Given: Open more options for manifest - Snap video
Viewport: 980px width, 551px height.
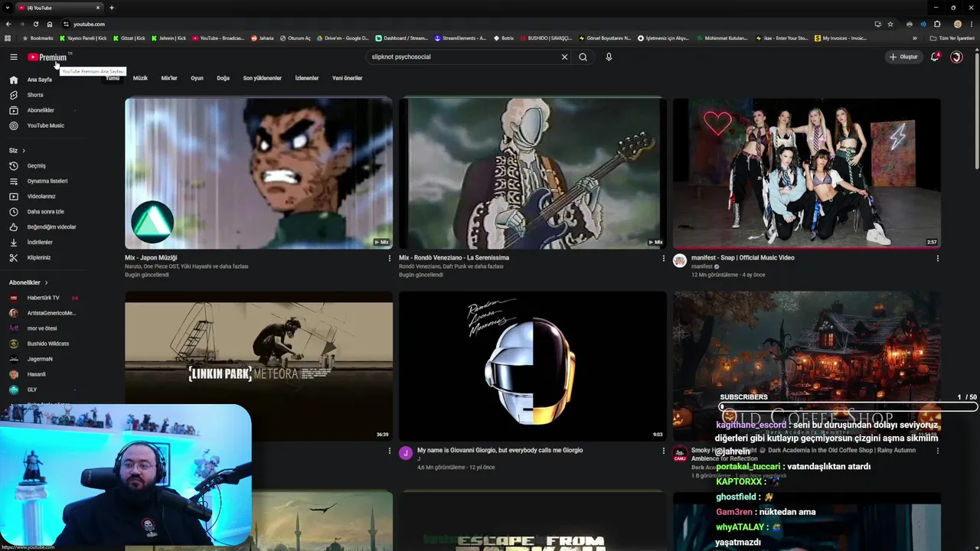Looking at the screenshot, I should pyautogui.click(x=937, y=259).
